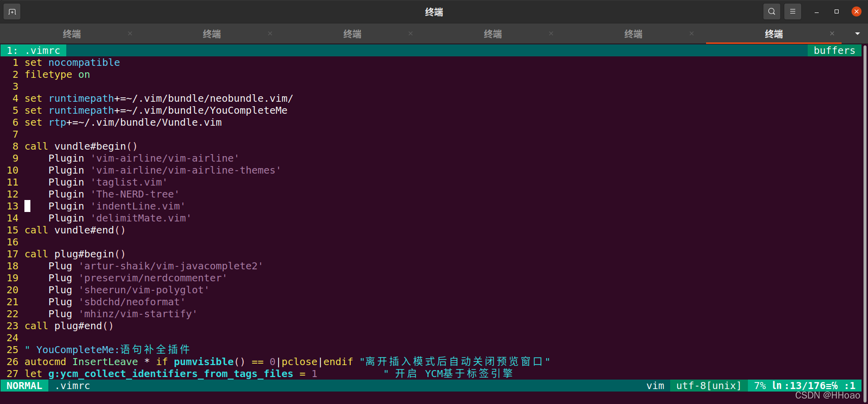868x404 pixels.
Task: Click the 'buffers' label in the tabline
Action: coord(834,50)
